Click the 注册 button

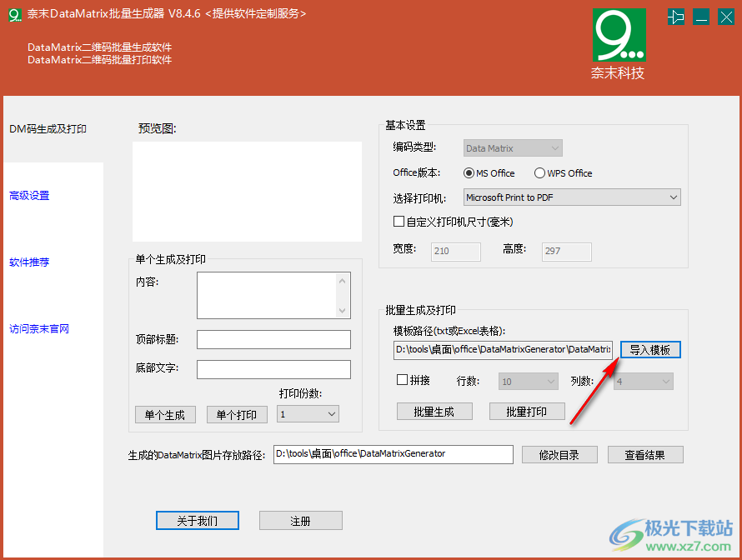[300, 521]
